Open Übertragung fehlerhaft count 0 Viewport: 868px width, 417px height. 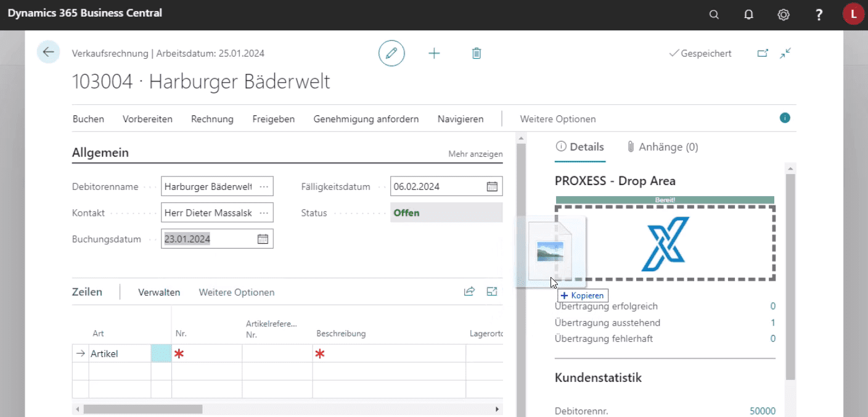[773, 338]
